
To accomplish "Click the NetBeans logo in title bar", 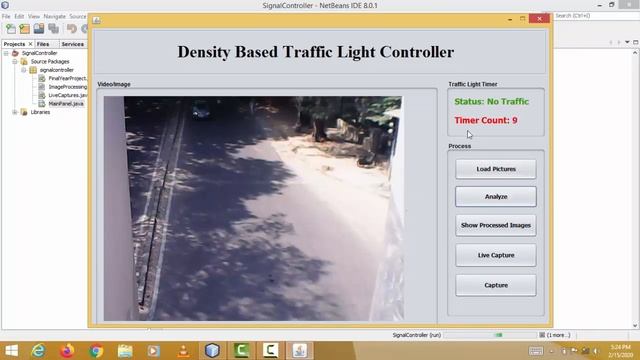I will [5, 5].
